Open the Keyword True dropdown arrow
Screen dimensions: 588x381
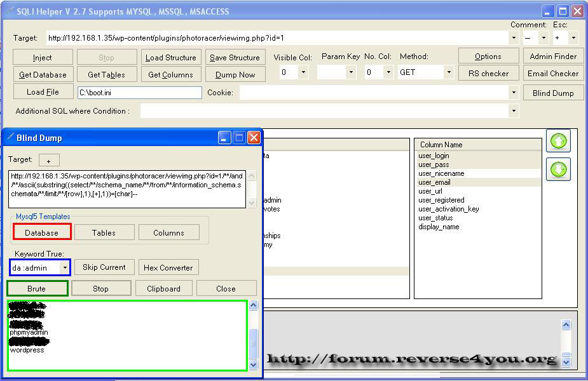click(65, 267)
